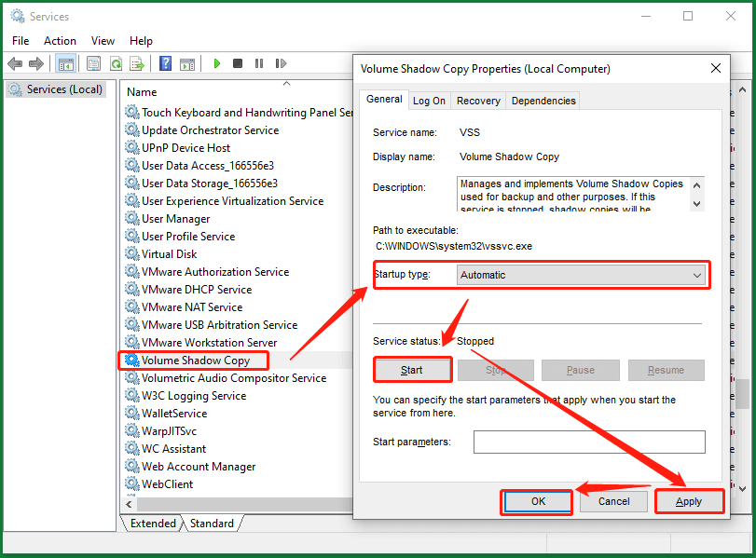
Task: Open the File menu
Action: click(x=21, y=41)
